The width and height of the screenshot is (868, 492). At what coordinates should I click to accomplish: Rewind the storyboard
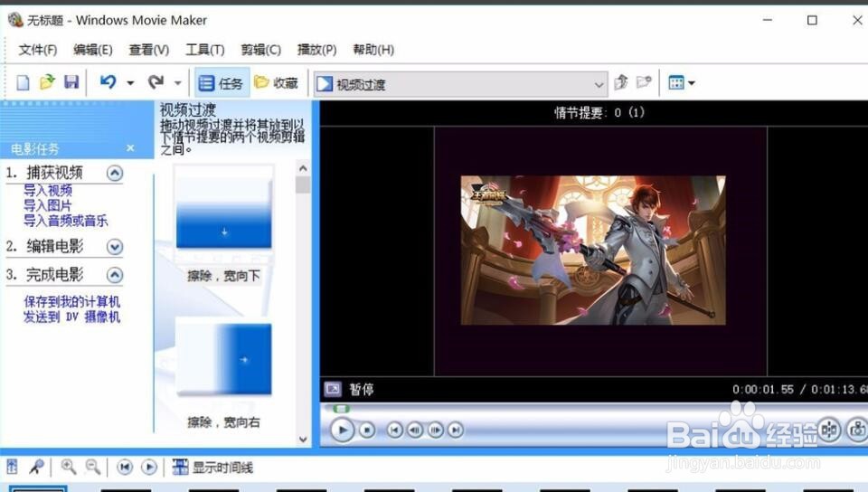125,467
